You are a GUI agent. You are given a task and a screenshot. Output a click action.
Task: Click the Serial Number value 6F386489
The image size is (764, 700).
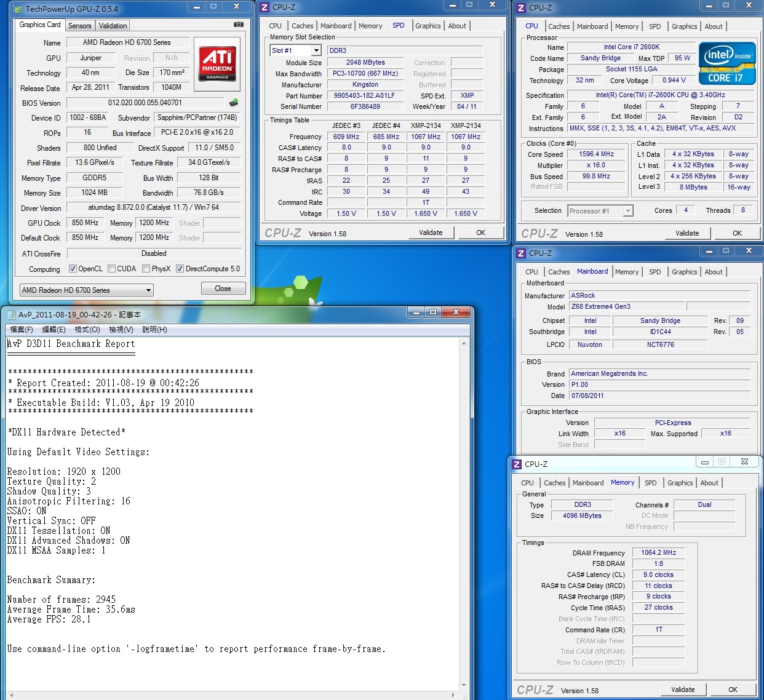pos(365,106)
